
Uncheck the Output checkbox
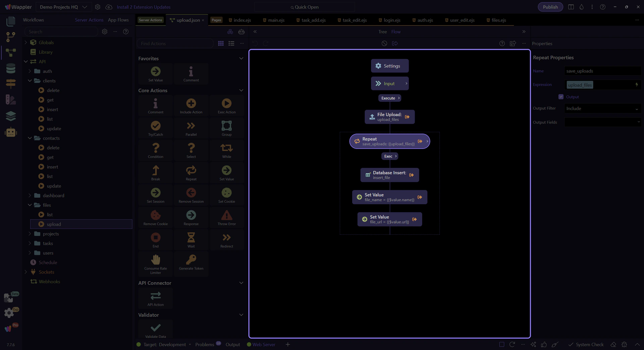tap(561, 97)
